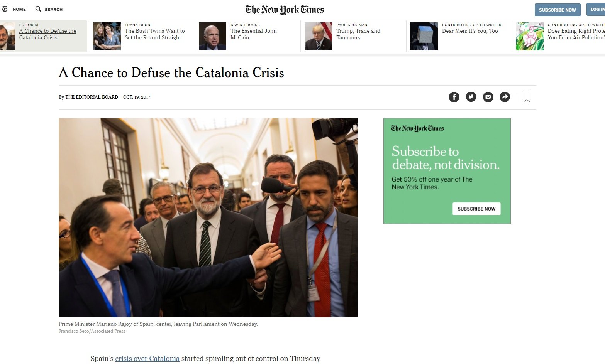Open David Brooks' The Essential John McCain

(x=254, y=34)
